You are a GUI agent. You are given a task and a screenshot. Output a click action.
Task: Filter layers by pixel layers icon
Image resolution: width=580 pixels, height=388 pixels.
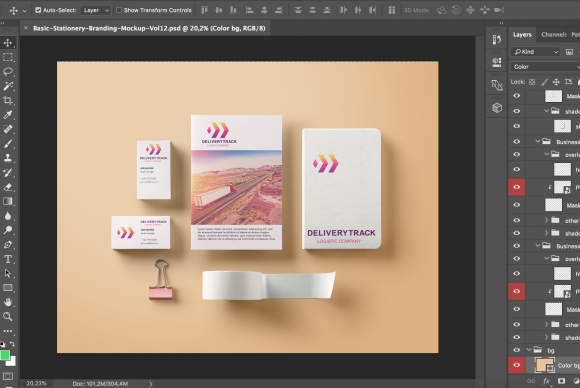point(569,52)
